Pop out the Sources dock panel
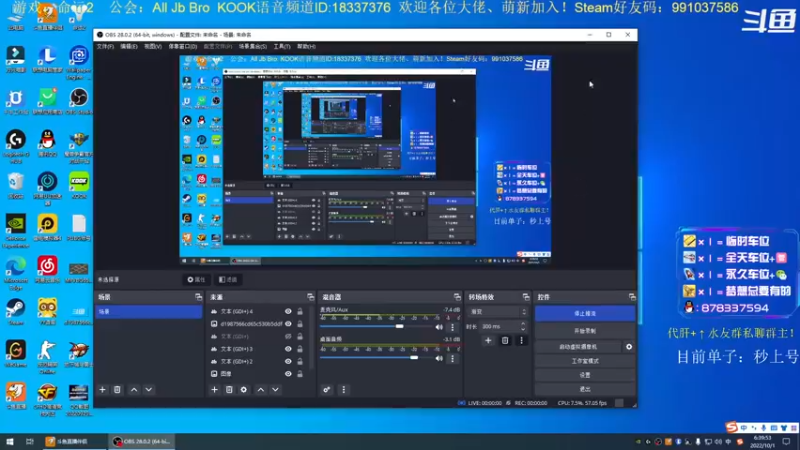 (x=310, y=297)
